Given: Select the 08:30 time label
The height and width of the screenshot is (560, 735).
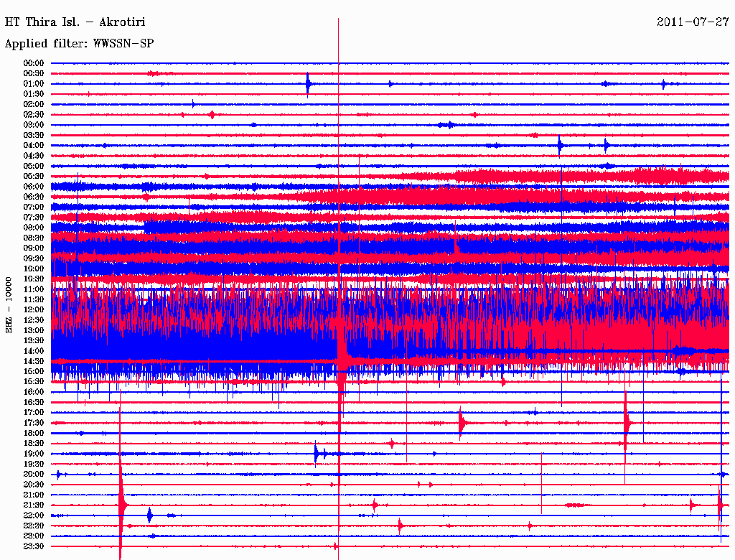Looking at the screenshot, I should pyautogui.click(x=34, y=238).
